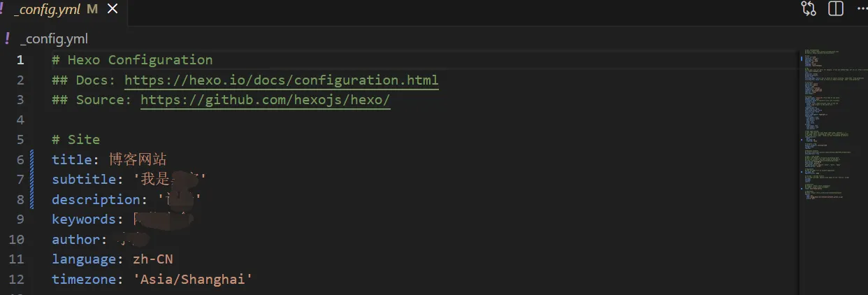Click the YAML icon in the breadcrumb

[x=7, y=38]
